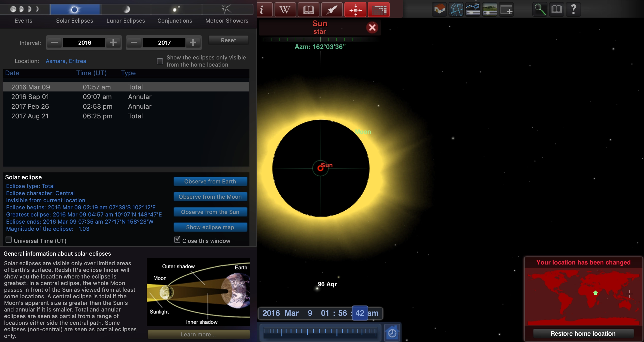Click the Wikipedia W icon
This screenshot has width=644, height=342.
[x=285, y=10]
